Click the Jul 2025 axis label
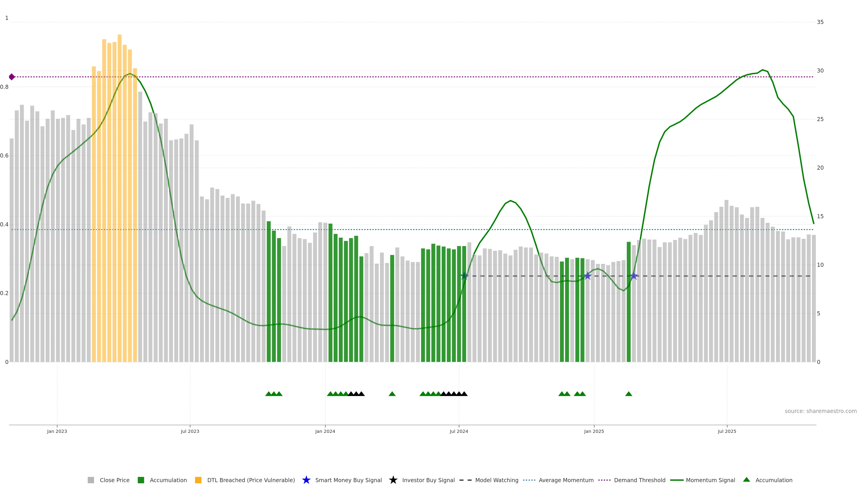The width and height of the screenshot is (868, 488). tap(727, 431)
